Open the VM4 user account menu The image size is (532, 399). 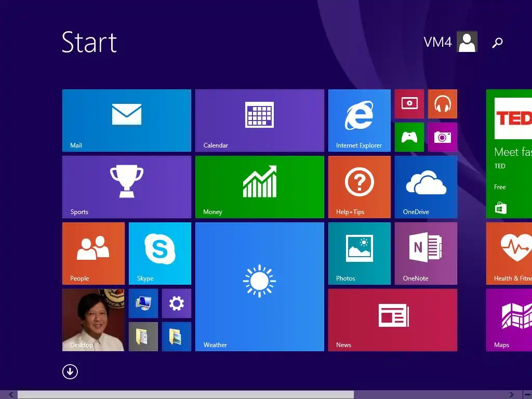(x=450, y=42)
